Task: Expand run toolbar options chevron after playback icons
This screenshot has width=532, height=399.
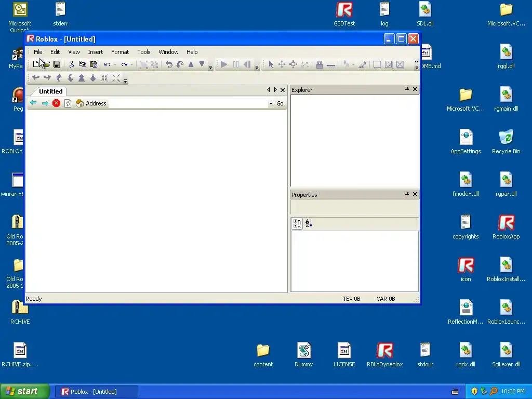Action: coord(257,67)
